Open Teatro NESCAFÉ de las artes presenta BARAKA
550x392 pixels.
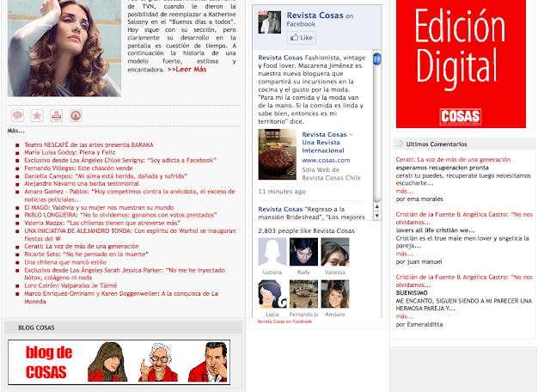pyautogui.click(x=89, y=144)
